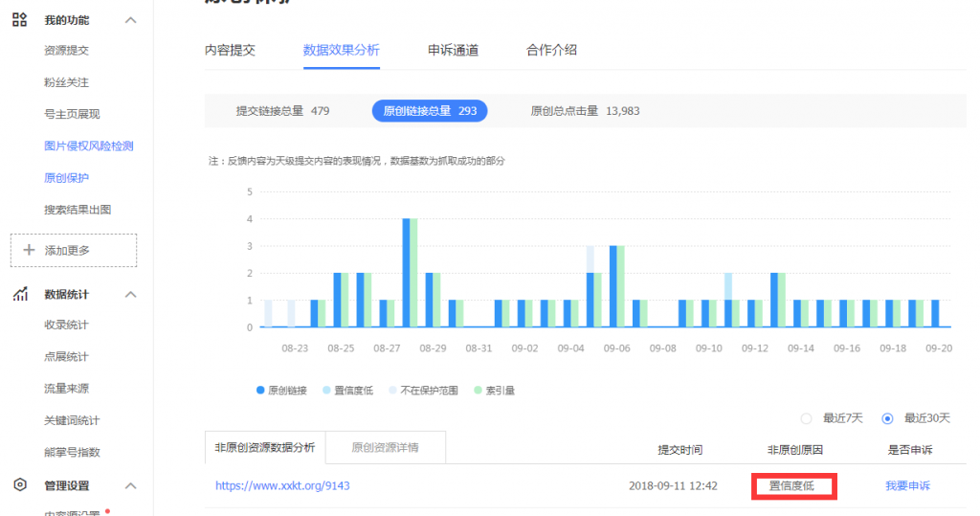
Task: Click the 数据统计 chart icon
Action: pos(21,294)
